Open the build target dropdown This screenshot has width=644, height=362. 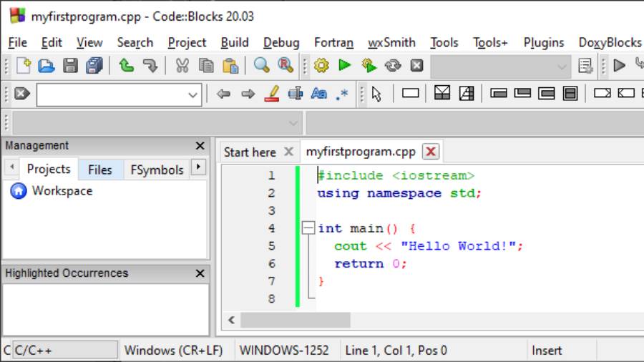[562, 67]
